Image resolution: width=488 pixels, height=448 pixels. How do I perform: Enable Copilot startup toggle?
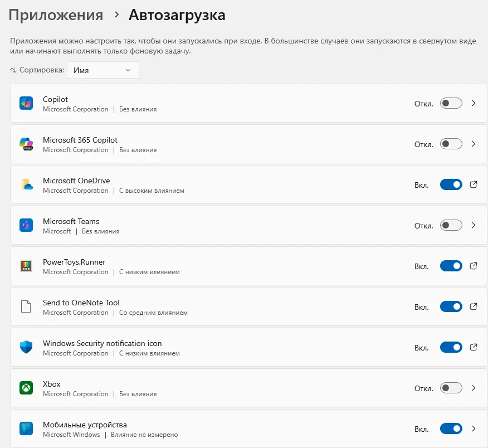click(x=451, y=103)
